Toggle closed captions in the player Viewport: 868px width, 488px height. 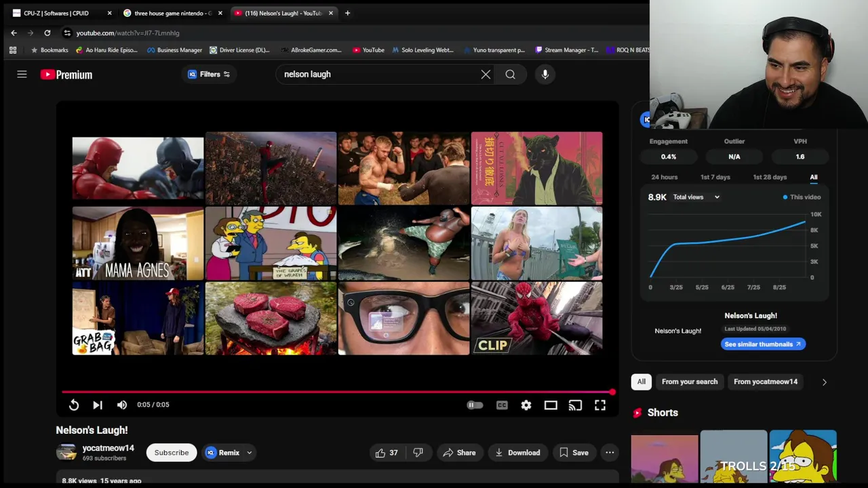(502, 405)
